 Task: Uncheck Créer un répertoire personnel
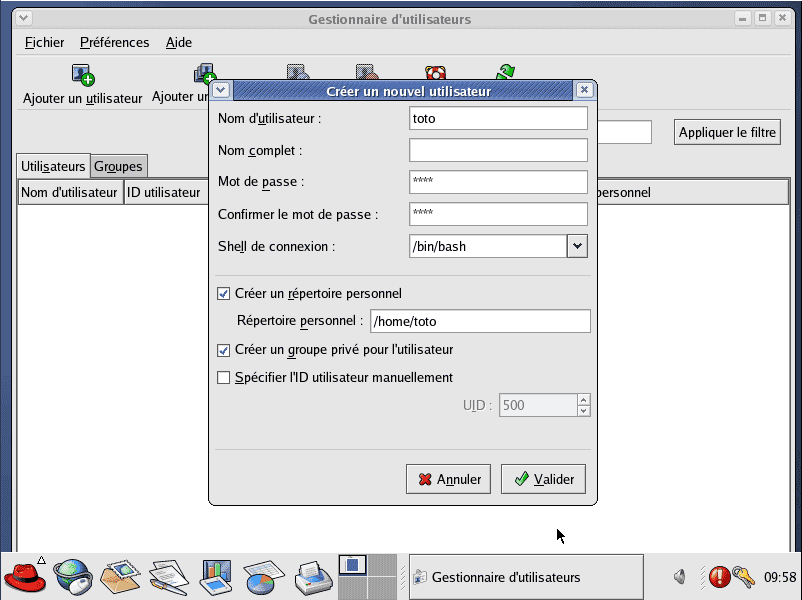pyautogui.click(x=223, y=294)
